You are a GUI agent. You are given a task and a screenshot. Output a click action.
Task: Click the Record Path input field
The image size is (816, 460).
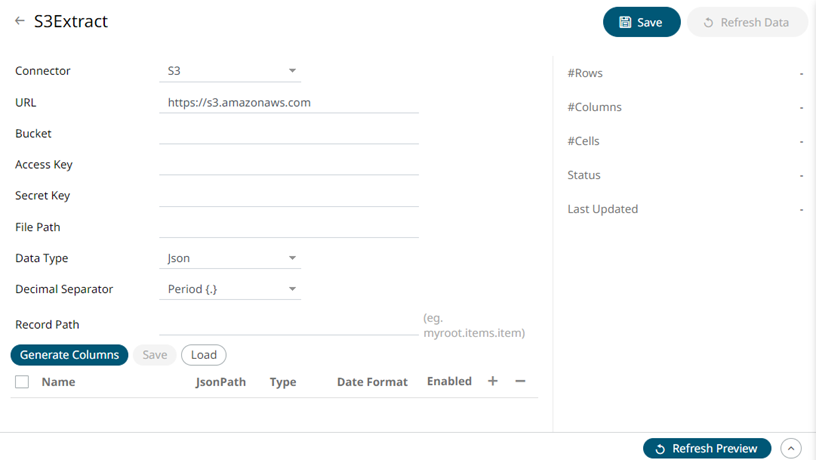(x=288, y=324)
